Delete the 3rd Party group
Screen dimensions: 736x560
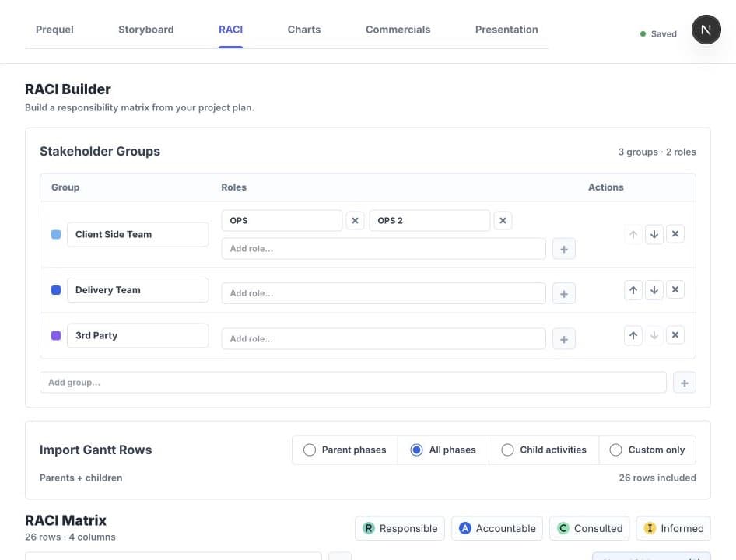675,334
